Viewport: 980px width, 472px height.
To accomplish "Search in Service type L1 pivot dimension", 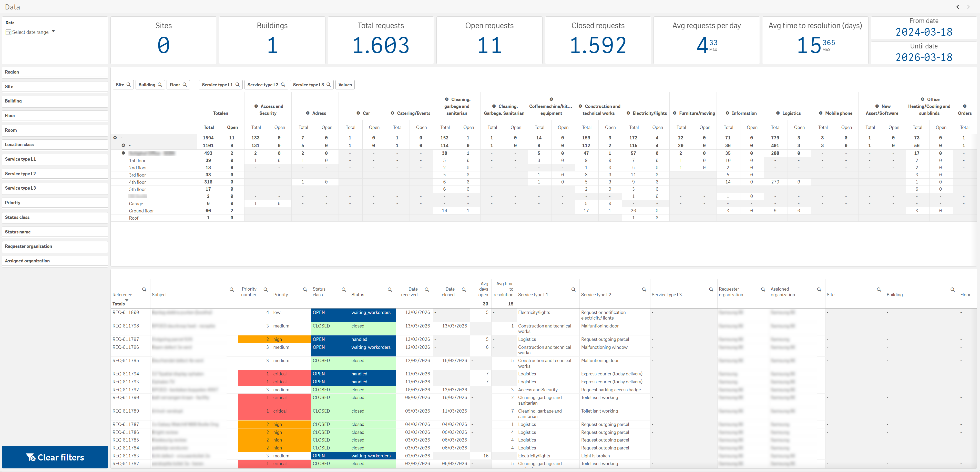I will [x=237, y=85].
